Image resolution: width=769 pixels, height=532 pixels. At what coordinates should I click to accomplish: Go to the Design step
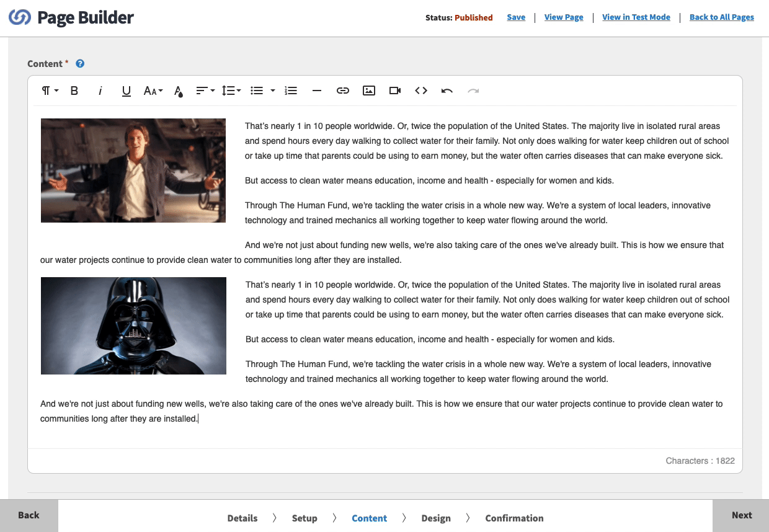pyautogui.click(x=436, y=518)
